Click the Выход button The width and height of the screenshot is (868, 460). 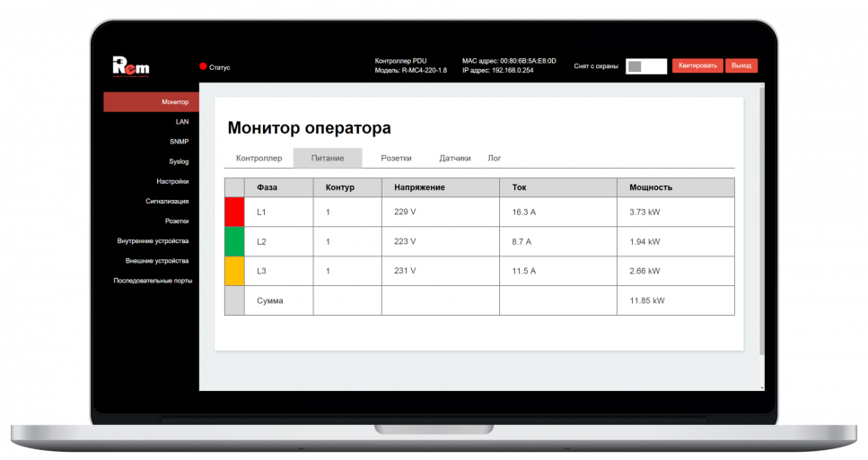tap(741, 65)
